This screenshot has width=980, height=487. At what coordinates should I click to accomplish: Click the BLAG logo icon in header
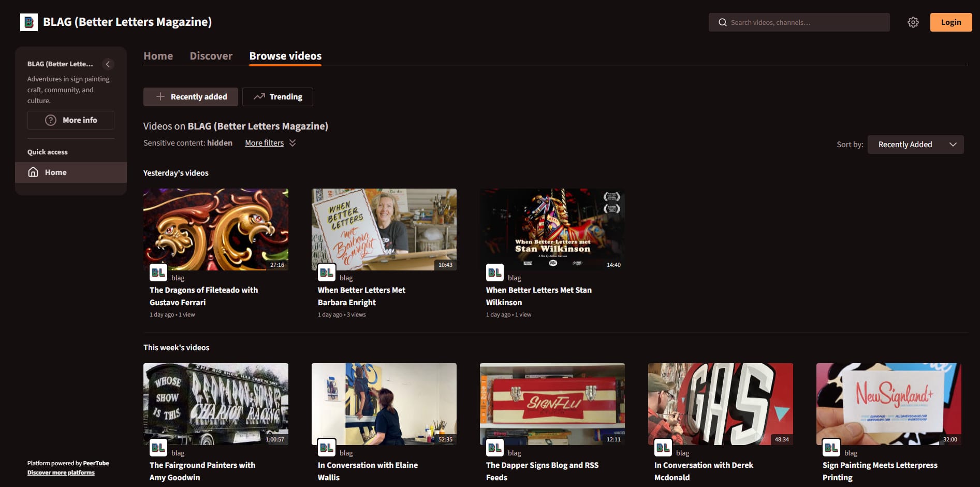(x=29, y=22)
